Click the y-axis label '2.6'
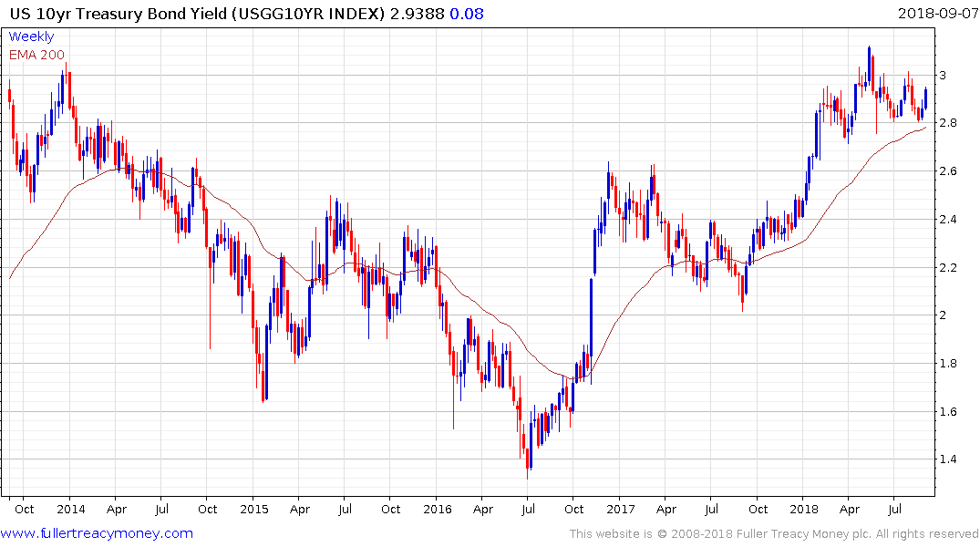The image size is (980, 547). (947, 171)
